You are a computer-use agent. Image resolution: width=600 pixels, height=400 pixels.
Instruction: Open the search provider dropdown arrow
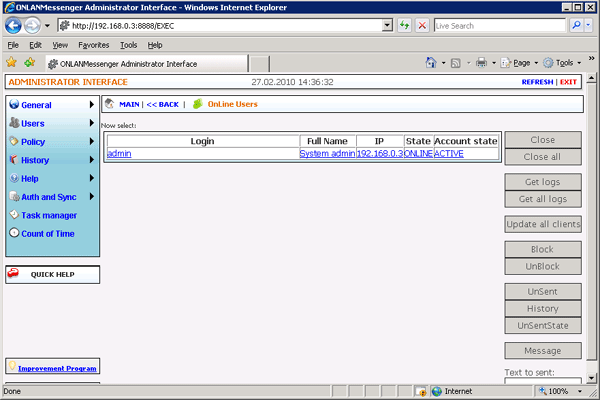click(x=589, y=26)
